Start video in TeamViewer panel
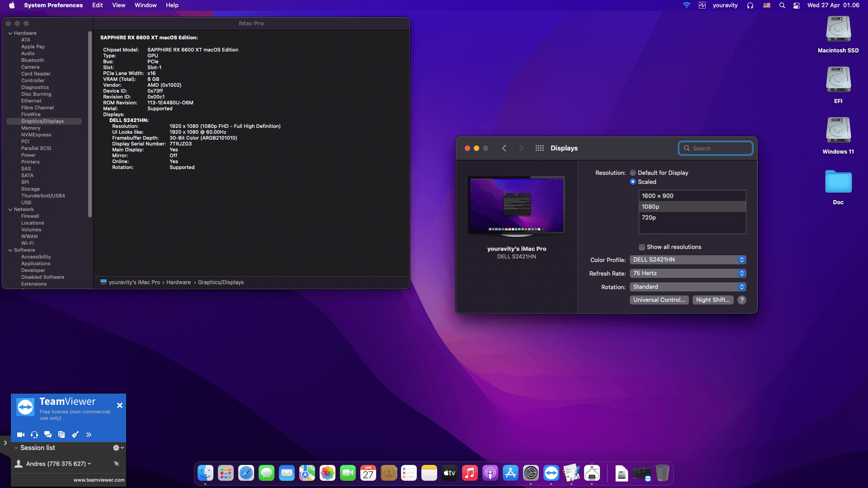 [21, 435]
